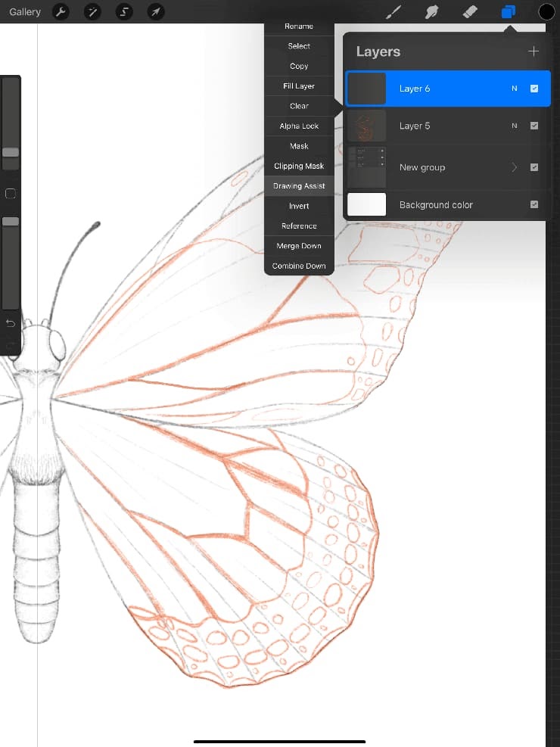This screenshot has height=747, width=560.
Task: Select New group row name
Action: pos(422,167)
